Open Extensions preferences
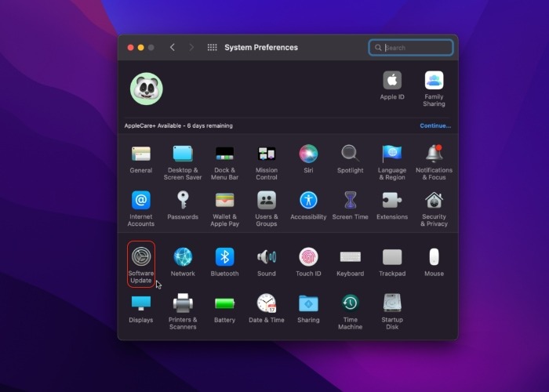This screenshot has width=549, height=392. (392, 205)
